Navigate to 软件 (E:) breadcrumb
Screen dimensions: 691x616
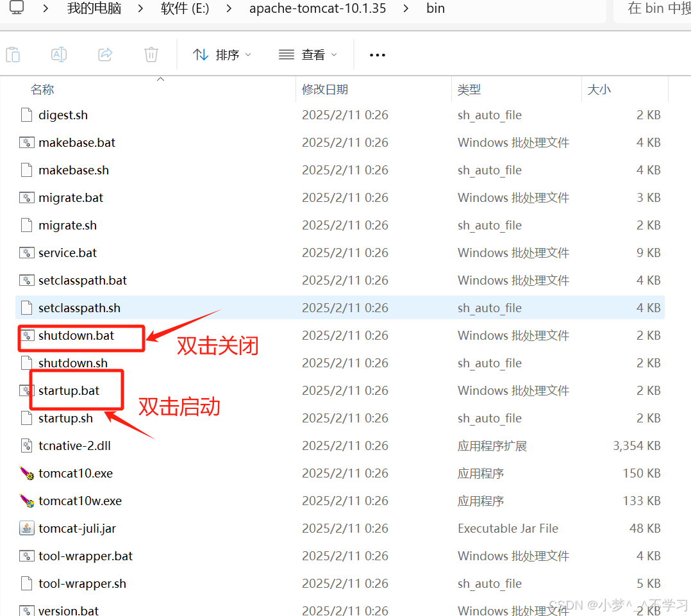click(x=185, y=8)
